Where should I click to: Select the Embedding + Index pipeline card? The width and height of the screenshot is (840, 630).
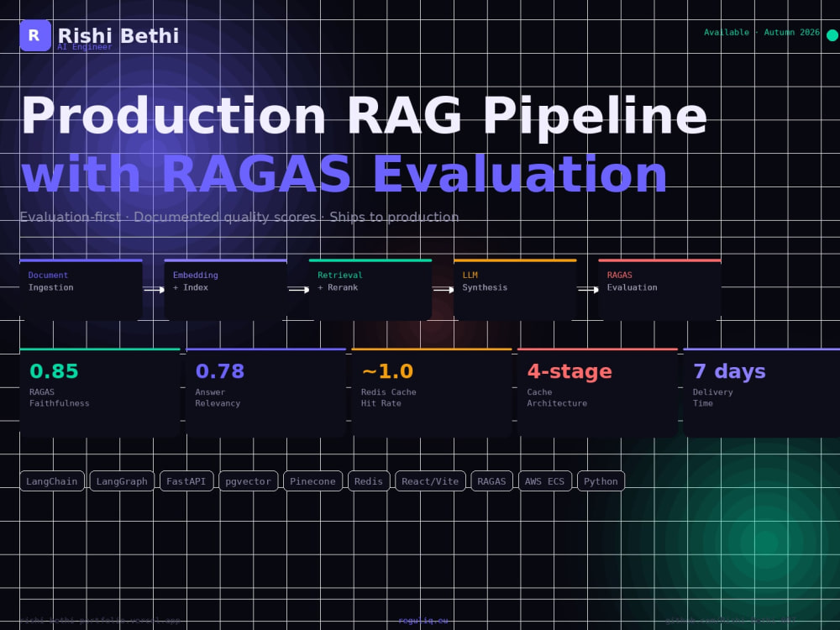click(225, 290)
